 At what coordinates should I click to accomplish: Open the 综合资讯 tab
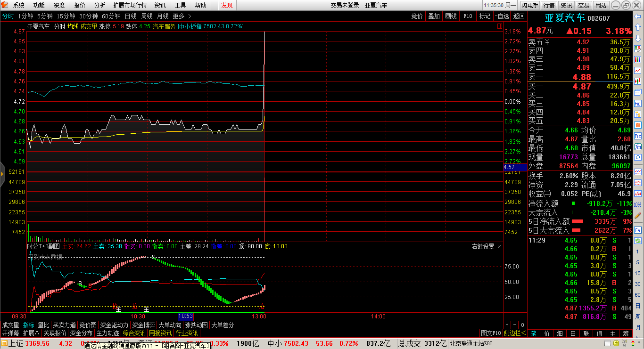click(134, 333)
